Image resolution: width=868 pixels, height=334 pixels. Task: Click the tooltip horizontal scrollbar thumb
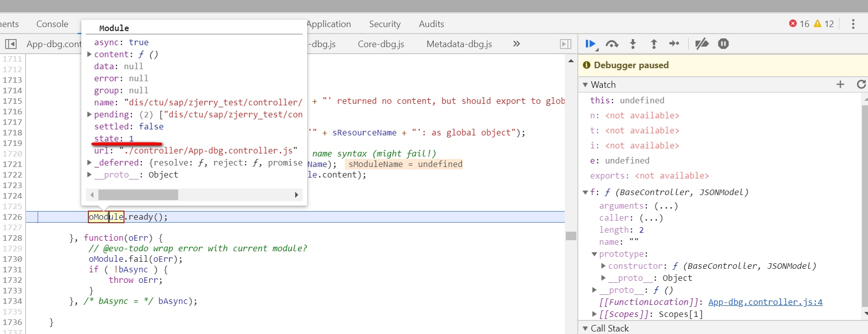138,195
